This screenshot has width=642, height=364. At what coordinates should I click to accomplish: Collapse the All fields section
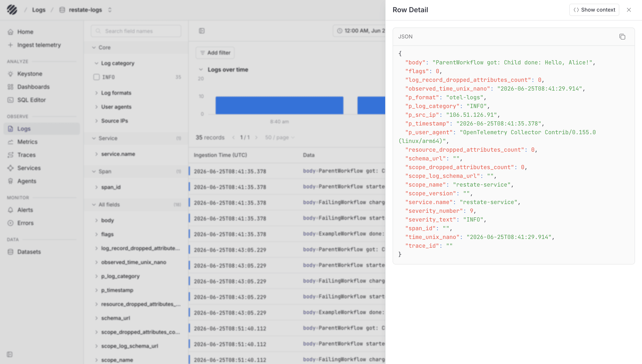pyautogui.click(x=94, y=204)
